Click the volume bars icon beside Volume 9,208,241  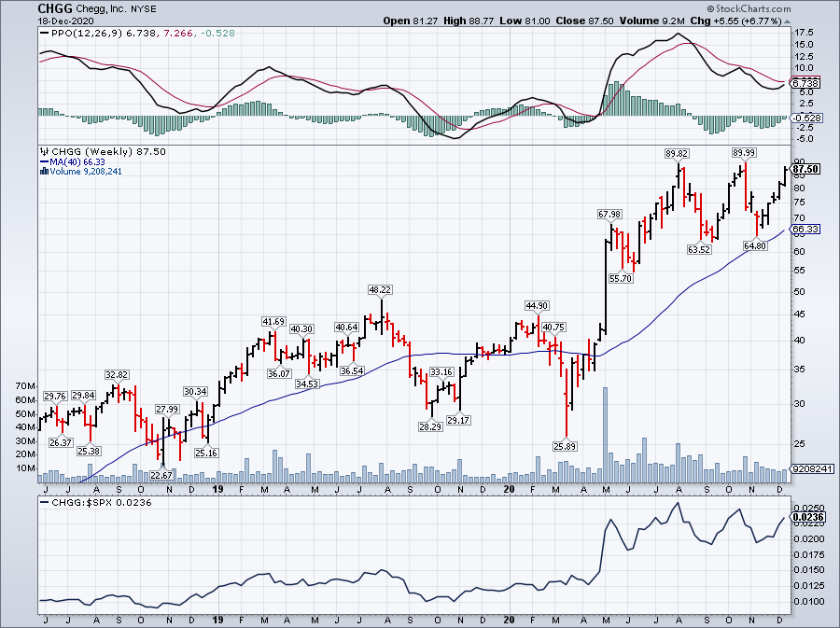click(45, 172)
